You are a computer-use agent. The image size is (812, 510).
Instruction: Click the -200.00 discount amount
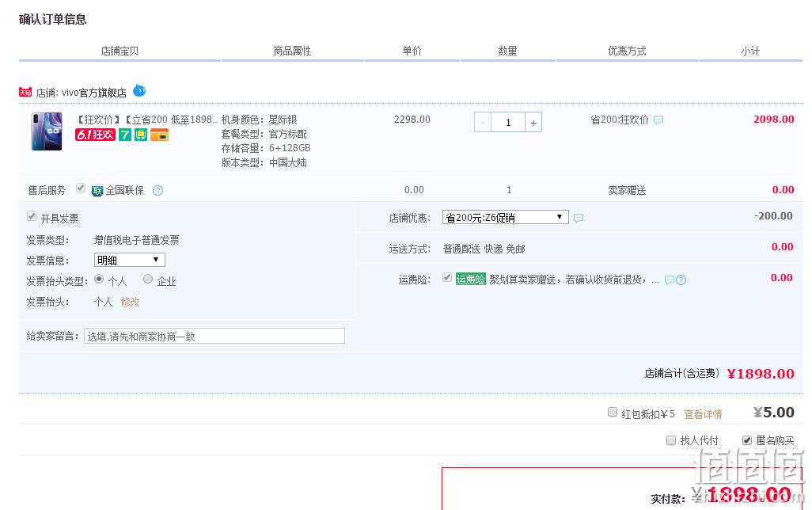(773, 215)
